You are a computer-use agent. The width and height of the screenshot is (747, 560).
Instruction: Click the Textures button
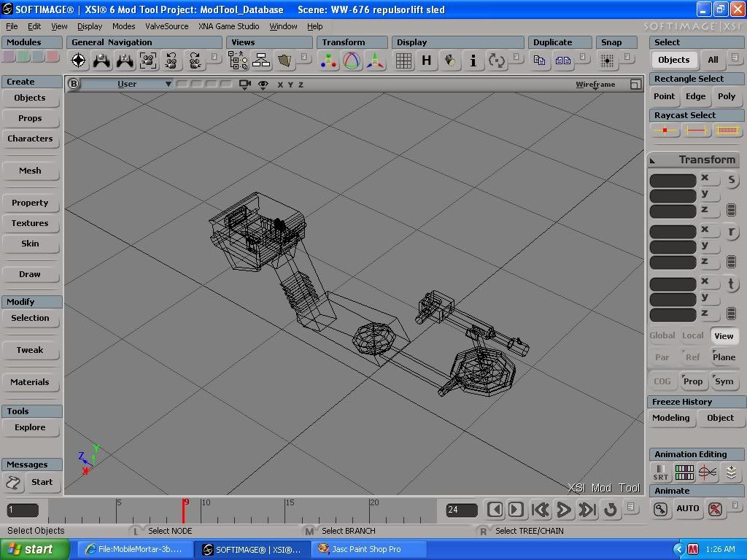point(30,223)
